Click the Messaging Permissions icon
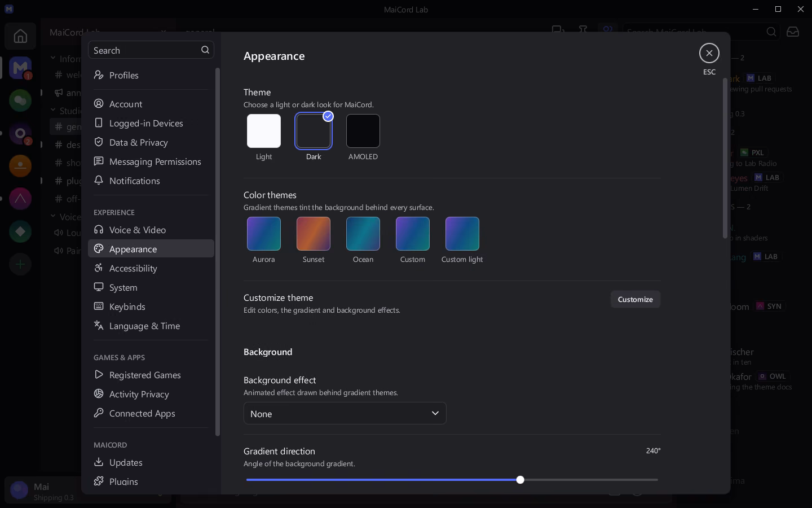Viewport: 812px width, 508px height. 99,161
